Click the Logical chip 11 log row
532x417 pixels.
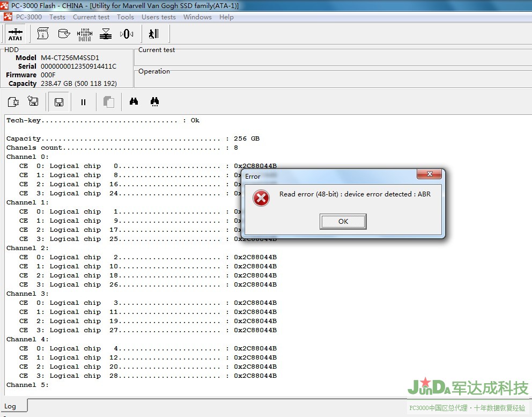click(148, 312)
